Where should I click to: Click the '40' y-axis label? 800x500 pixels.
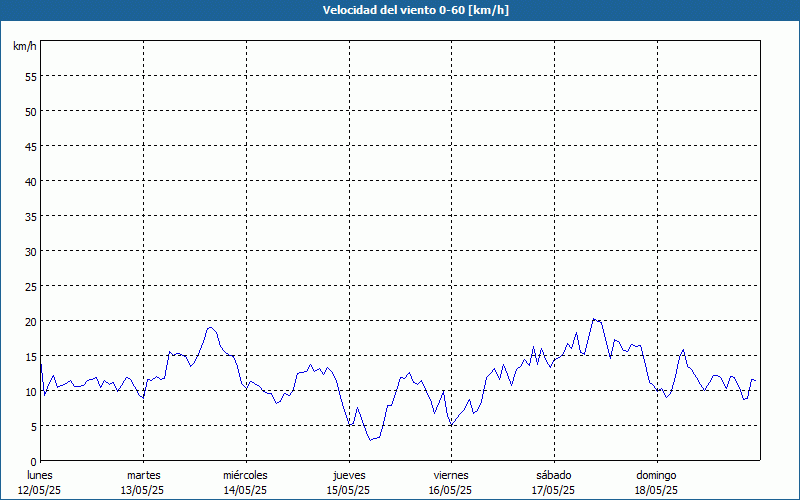(31, 182)
